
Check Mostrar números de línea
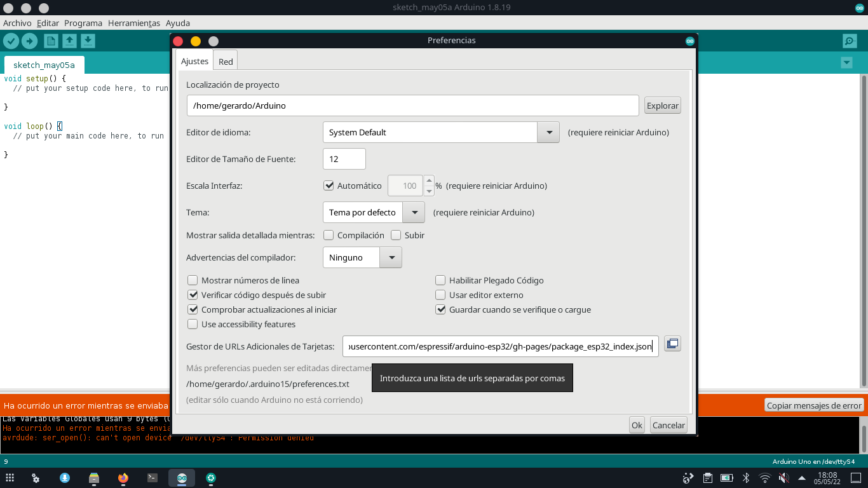(x=193, y=280)
